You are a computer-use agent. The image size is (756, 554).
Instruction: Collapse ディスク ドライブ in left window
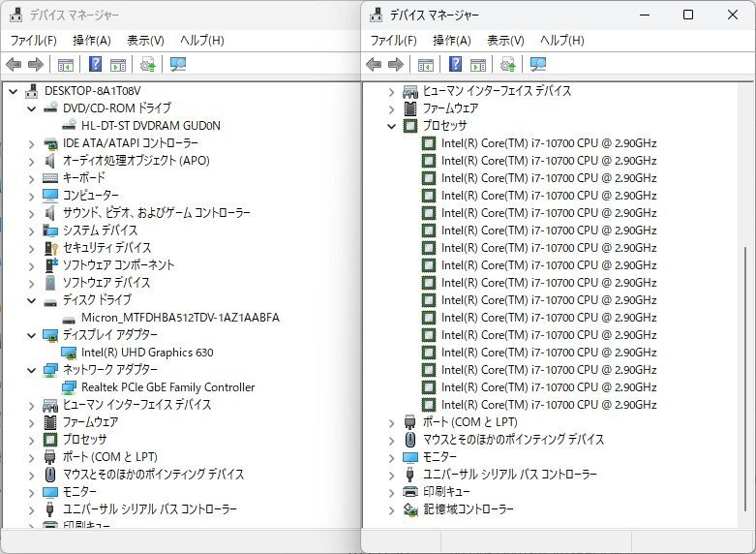point(31,300)
